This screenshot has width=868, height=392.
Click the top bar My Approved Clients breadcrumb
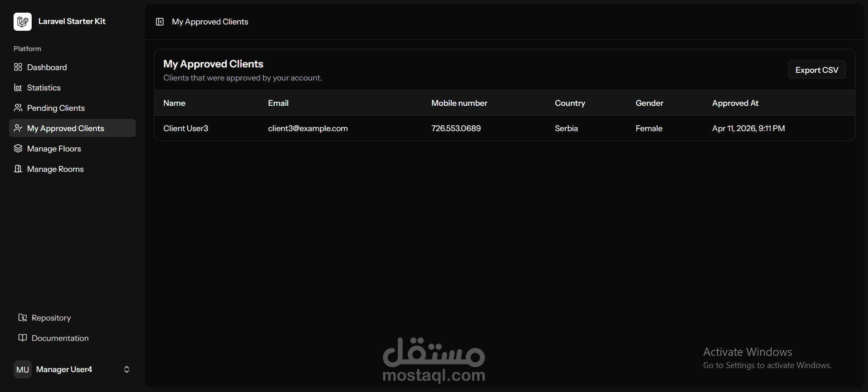point(210,22)
